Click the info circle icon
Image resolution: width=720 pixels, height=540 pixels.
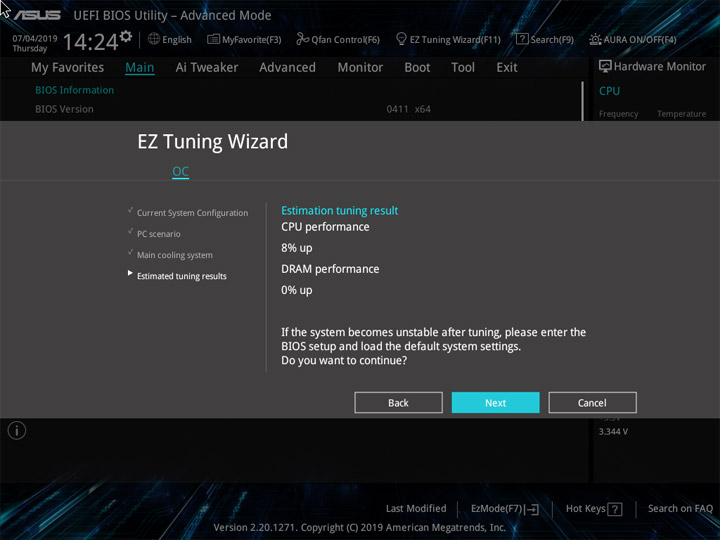(17, 431)
